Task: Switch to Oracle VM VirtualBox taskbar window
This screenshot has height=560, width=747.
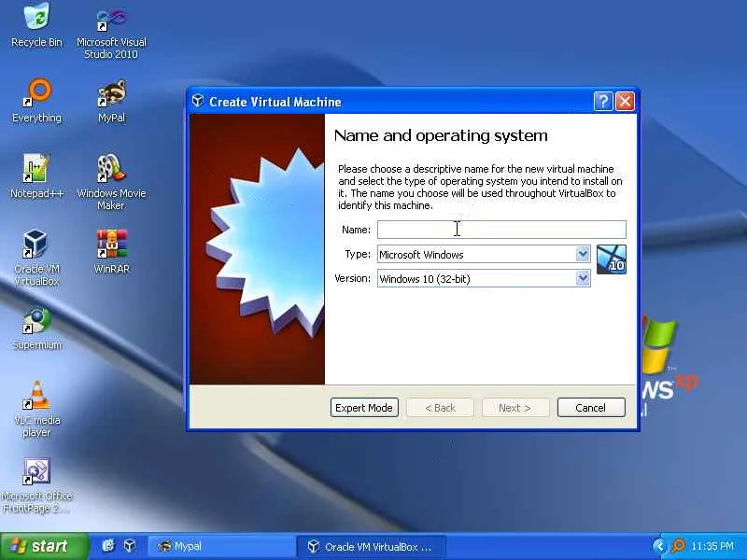Action: pos(371,546)
